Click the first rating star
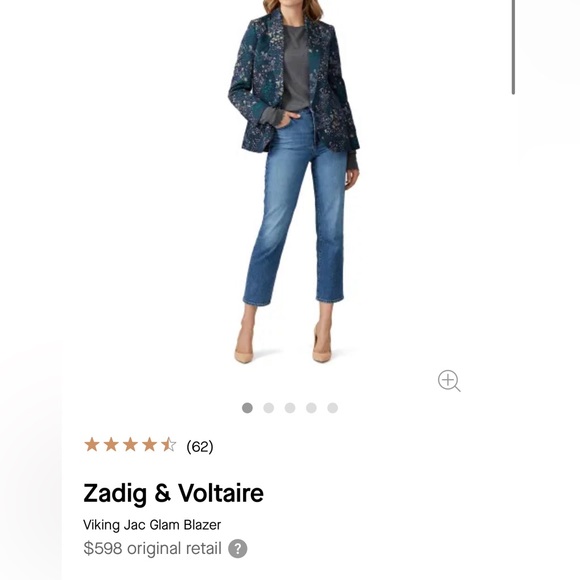580x580 pixels. point(92,445)
